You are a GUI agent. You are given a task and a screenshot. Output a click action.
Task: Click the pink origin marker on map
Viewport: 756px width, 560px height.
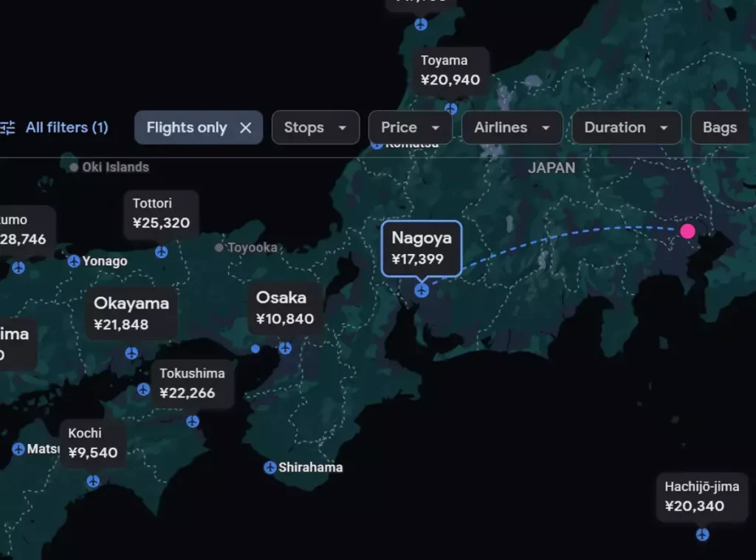(x=687, y=231)
